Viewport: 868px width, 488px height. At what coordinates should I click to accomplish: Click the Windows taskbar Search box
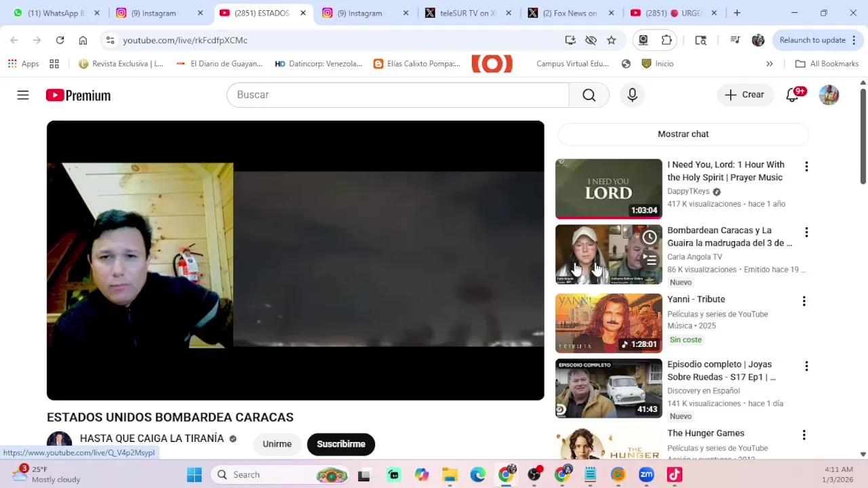[278, 474]
